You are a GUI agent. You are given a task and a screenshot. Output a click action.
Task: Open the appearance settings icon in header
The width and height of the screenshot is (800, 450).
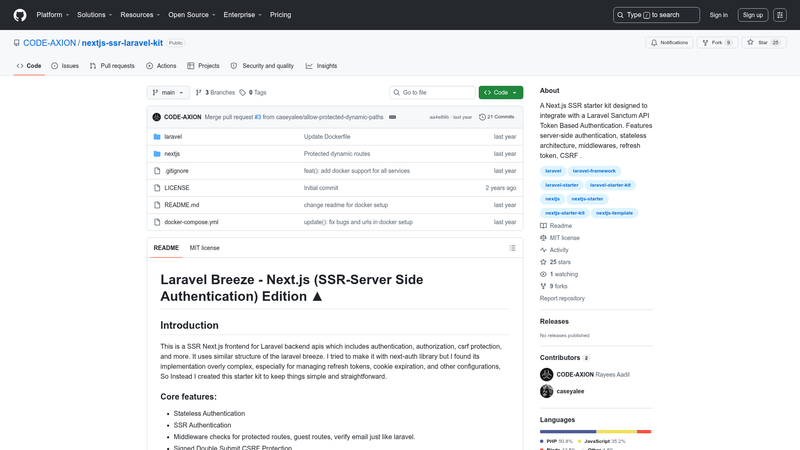(x=780, y=15)
